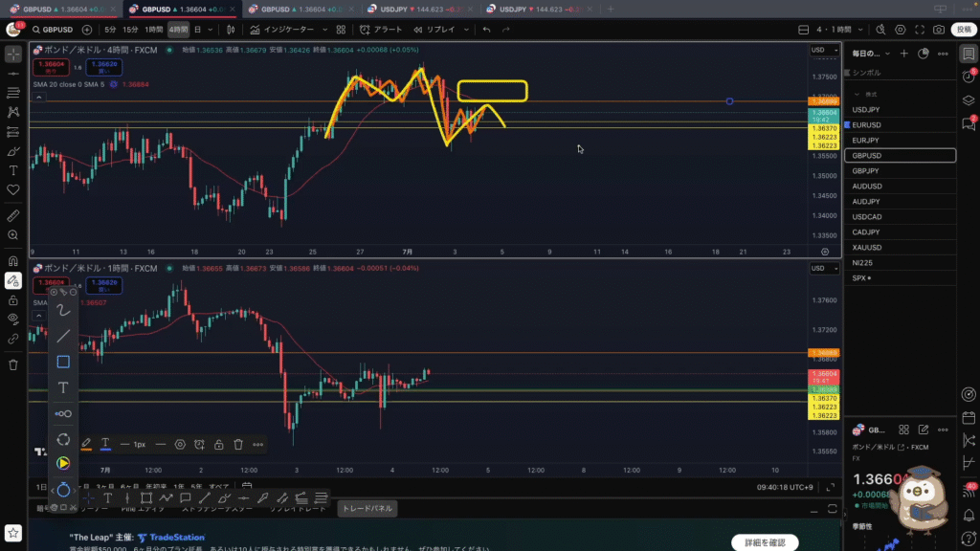The width and height of the screenshot is (980, 551).
Task: Open drawing settings hexagon icon in floating toolbar
Action: [x=180, y=445]
